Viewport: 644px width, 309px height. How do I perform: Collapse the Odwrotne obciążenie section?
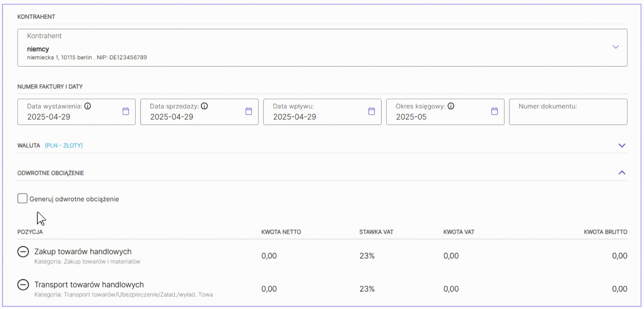(x=622, y=173)
